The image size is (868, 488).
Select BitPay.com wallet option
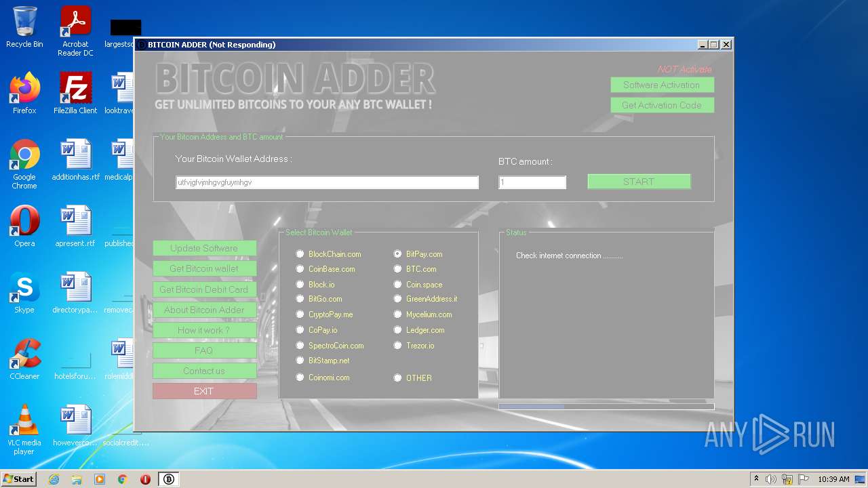418,254
